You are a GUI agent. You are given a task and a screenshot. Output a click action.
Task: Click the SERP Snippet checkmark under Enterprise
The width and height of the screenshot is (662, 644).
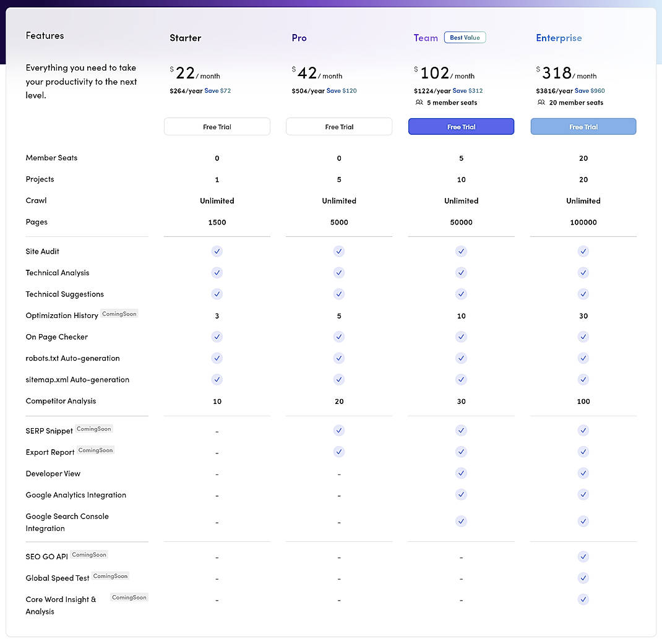583,430
